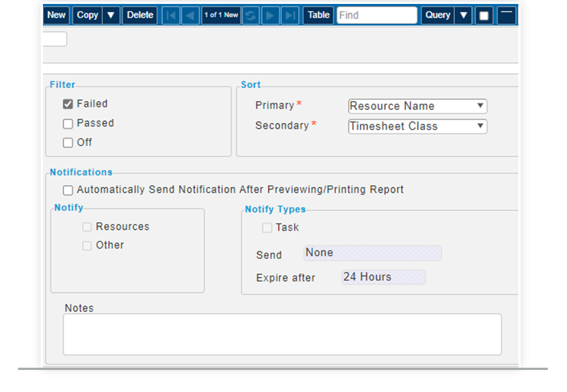Open the record in square view mode

click(x=483, y=15)
